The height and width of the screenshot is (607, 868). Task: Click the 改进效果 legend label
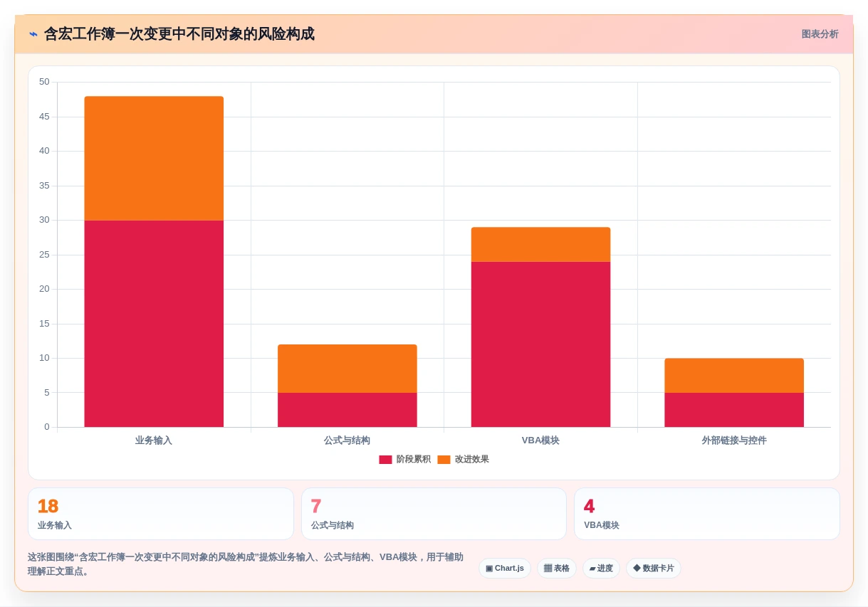[x=472, y=460]
